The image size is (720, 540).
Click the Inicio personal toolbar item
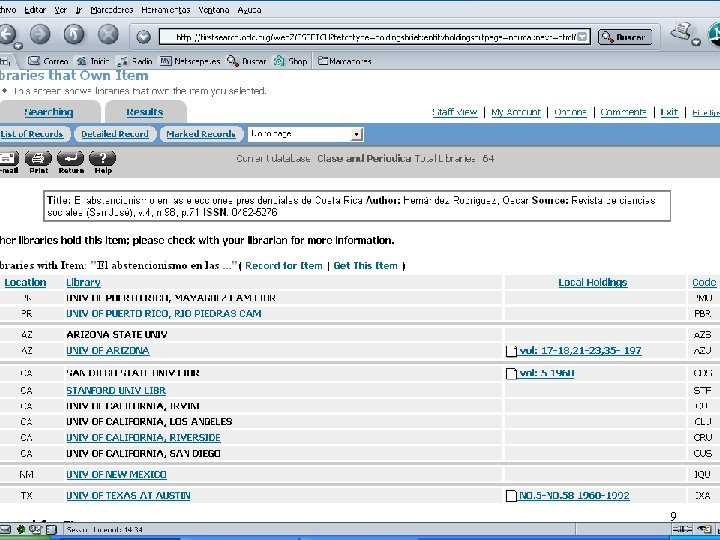pos(93,61)
